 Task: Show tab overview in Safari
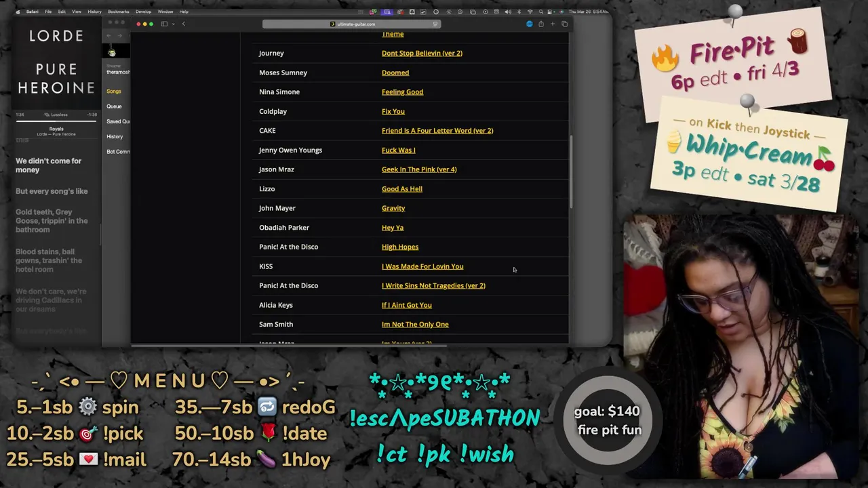564,24
